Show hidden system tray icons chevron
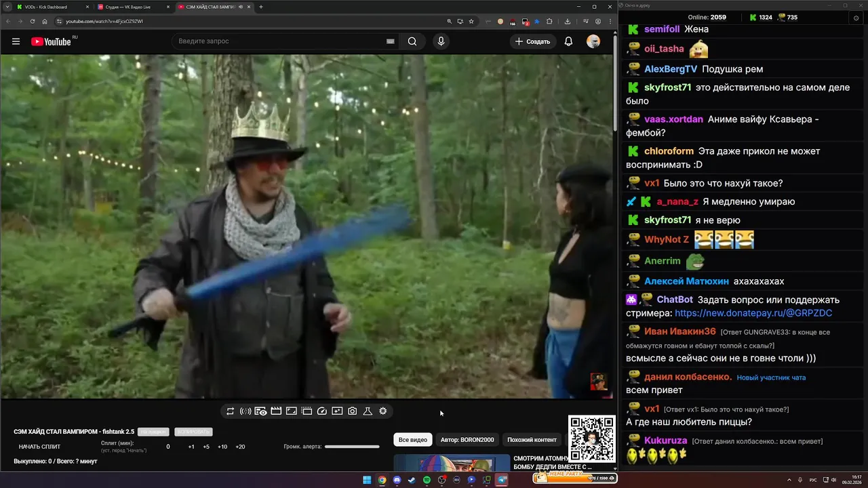Viewport: 868px width, 488px height. (789, 480)
